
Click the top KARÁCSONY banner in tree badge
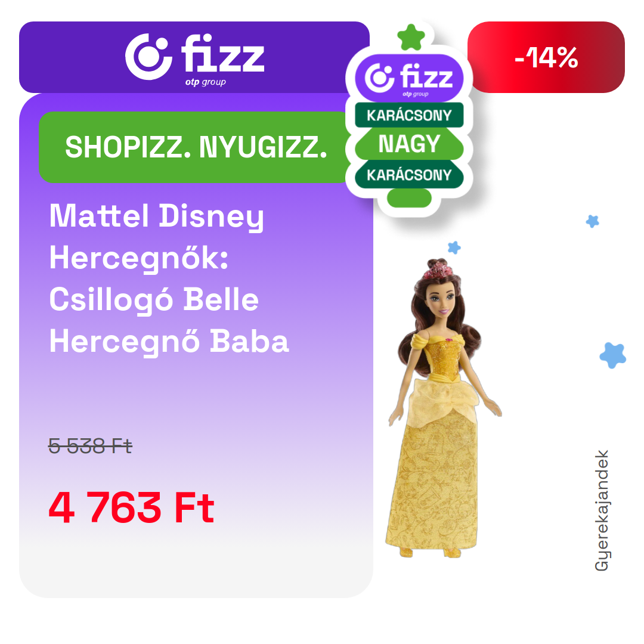coord(409,115)
